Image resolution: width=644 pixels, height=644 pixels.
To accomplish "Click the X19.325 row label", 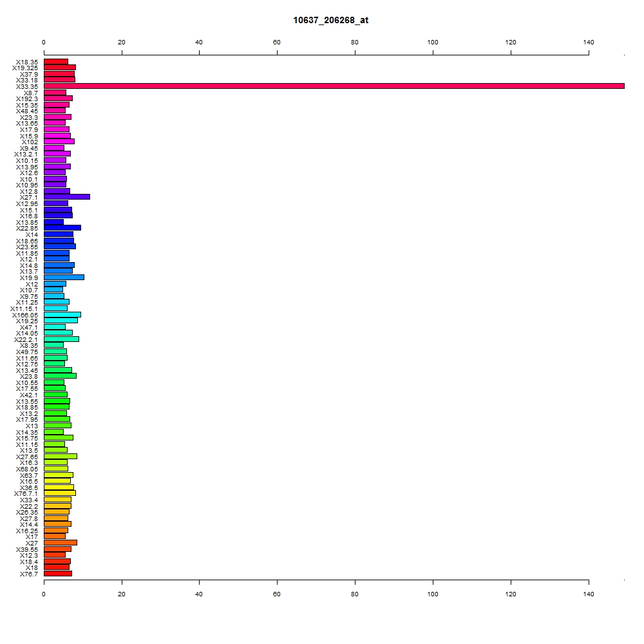I will point(25,68).
